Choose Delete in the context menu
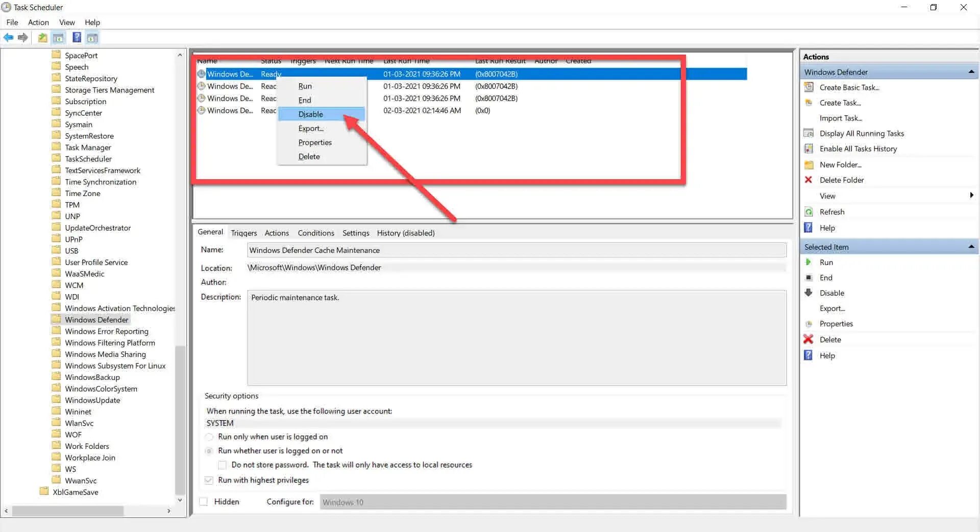Viewport: 980px width, 532px height. tap(322, 157)
